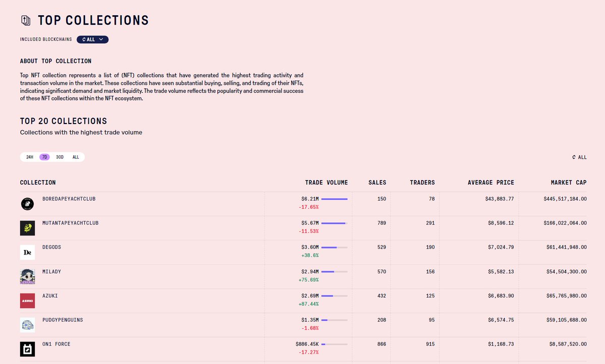Open the DEGODS collection name

pyautogui.click(x=51, y=247)
